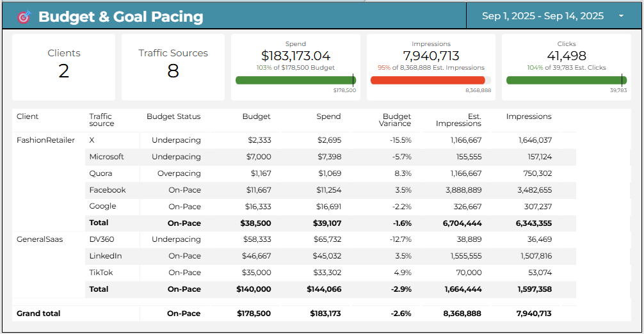Click the 41,498 clicks value
This screenshot has height=334, width=644.
(567, 56)
